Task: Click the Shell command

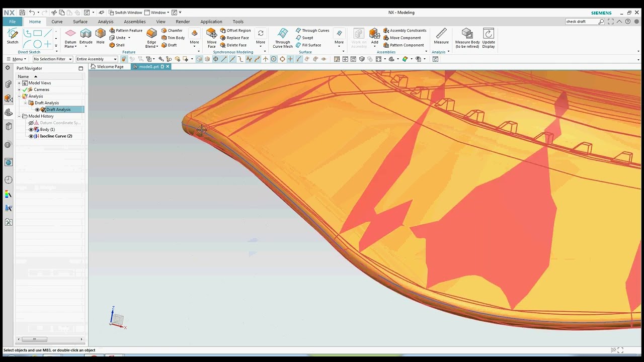Action: coord(117,45)
